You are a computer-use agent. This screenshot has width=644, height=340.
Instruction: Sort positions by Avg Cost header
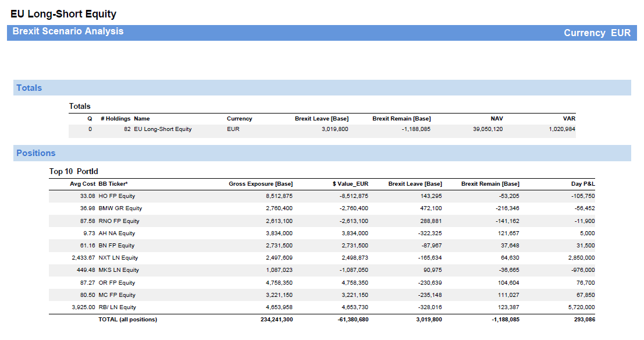(82, 184)
